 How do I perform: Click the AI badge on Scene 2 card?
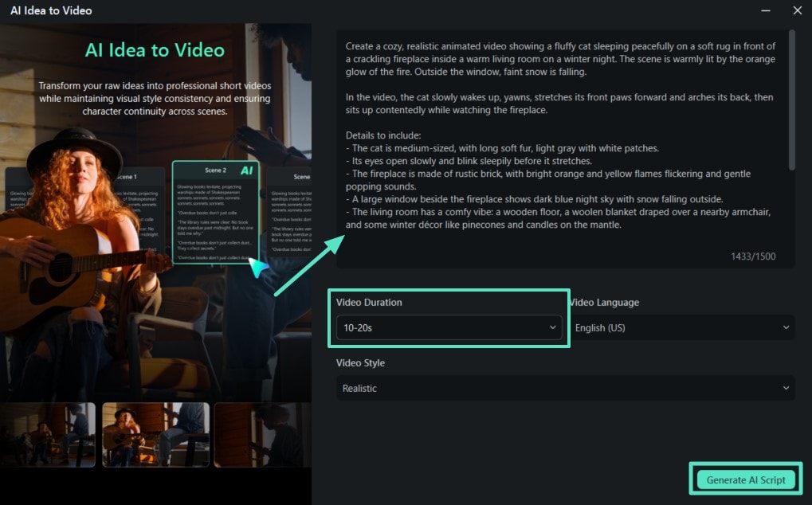click(x=246, y=170)
